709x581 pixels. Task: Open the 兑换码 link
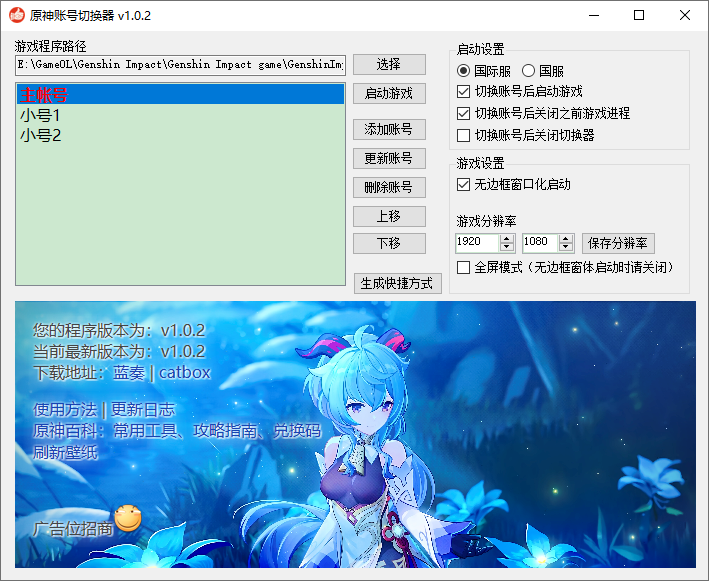point(297,431)
